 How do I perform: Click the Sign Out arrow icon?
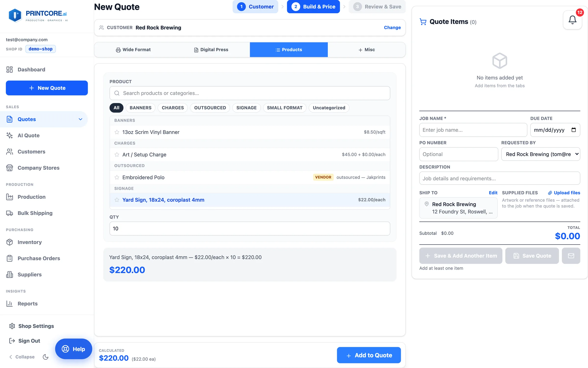(x=12, y=341)
